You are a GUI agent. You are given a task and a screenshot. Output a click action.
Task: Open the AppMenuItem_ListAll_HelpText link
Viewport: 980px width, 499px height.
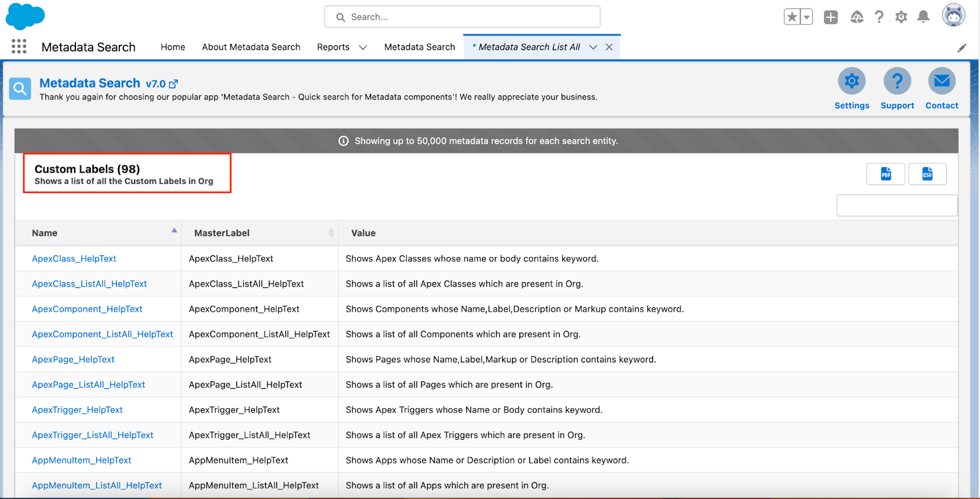click(97, 485)
